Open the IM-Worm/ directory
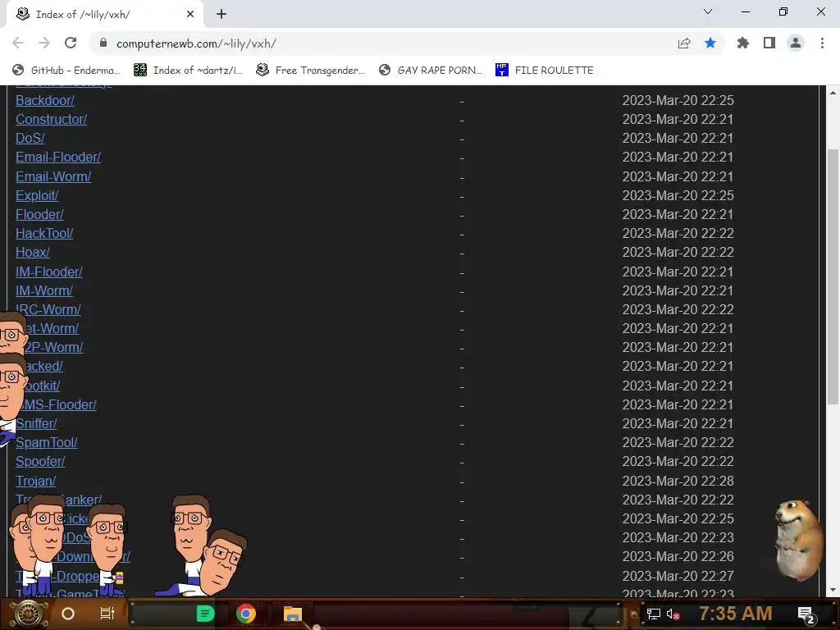The image size is (840, 630). [44, 291]
